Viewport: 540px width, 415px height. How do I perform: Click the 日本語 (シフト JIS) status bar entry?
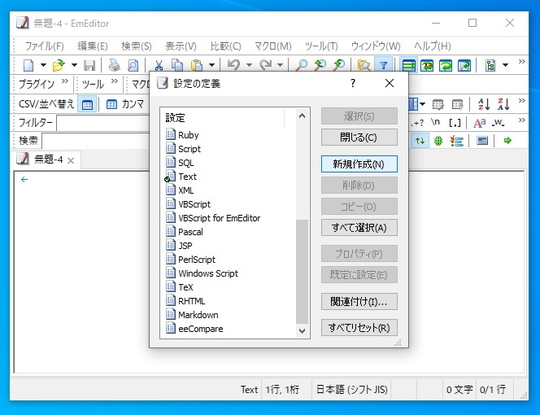(x=352, y=390)
